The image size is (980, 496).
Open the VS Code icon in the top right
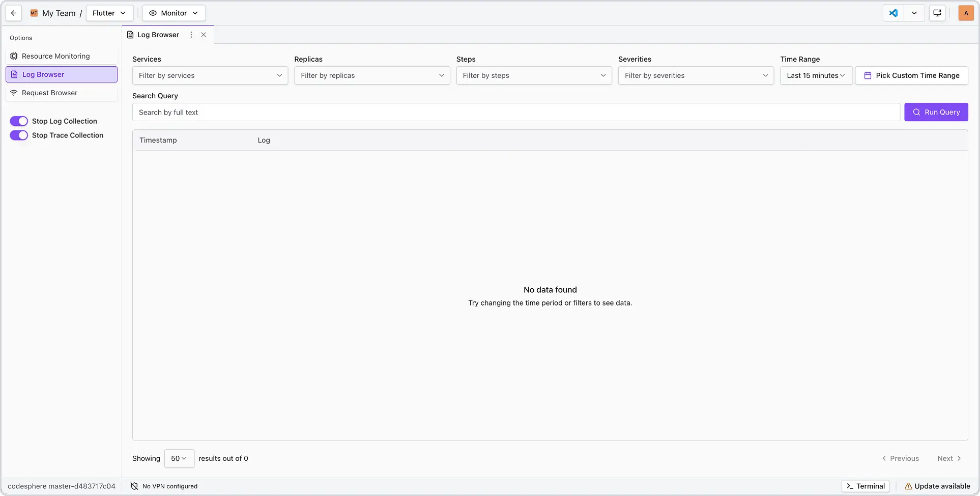(893, 13)
